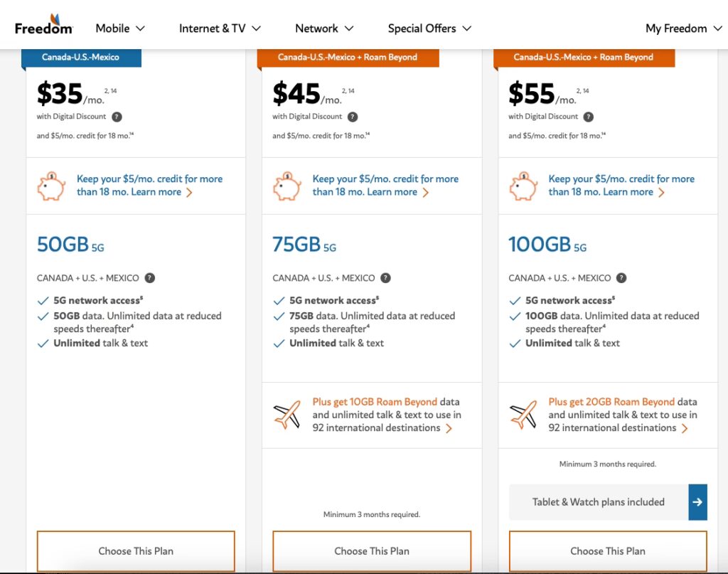Open the Special Offers menu
This screenshot has height=574, width=728.
pyautogui.click(x=429, y=28)
